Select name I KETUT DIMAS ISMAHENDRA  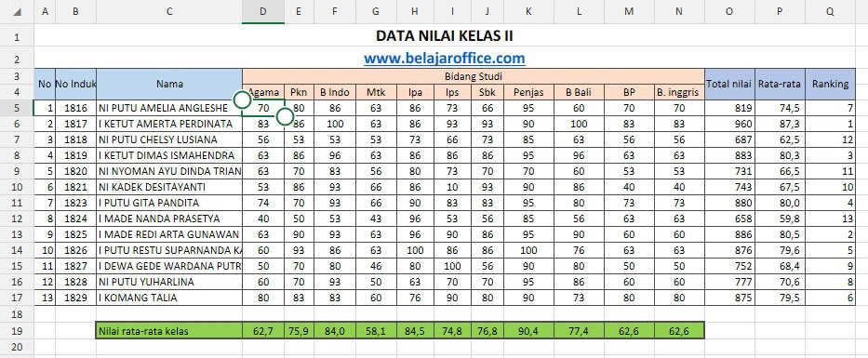[168, 155]
